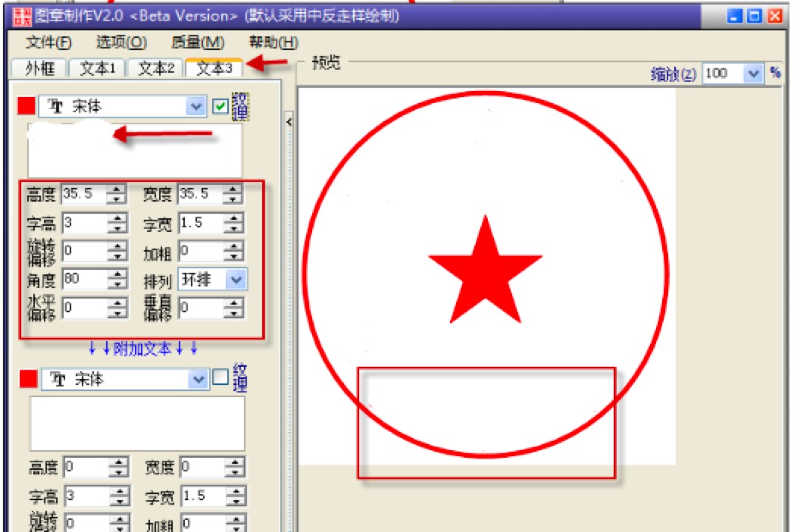The width and height of the screenshot is (794, 532).
Task: Increase the 高度 value with up arrow
Action: pyautogui.click(x=116, y=189)
